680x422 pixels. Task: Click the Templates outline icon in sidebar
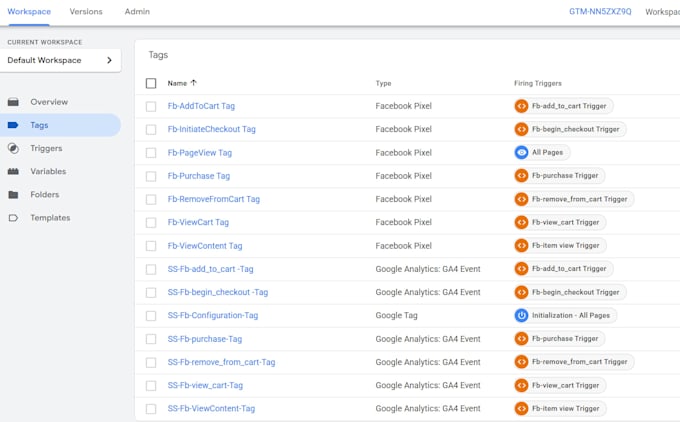[13, 218]
